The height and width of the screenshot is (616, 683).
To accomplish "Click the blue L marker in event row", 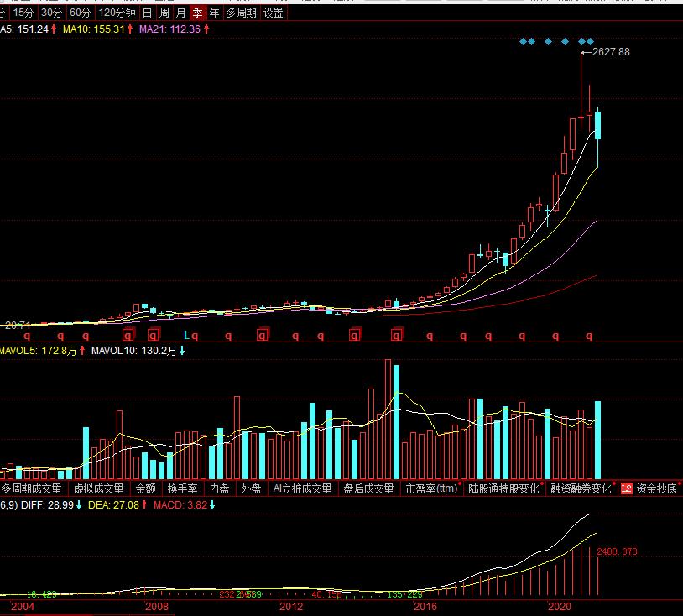I will click(186, 336).
